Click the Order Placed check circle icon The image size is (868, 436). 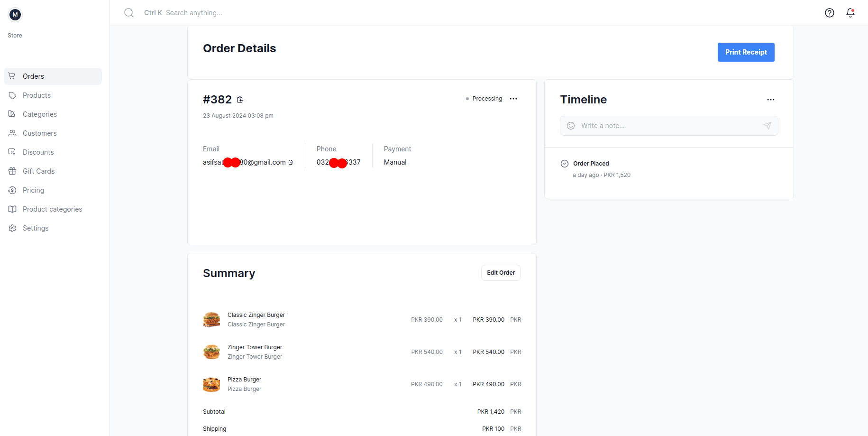tap(565, 164)
